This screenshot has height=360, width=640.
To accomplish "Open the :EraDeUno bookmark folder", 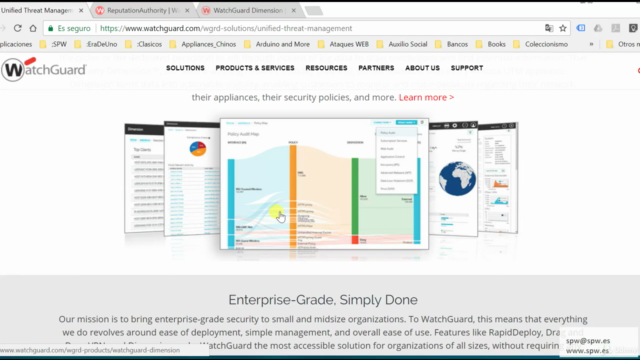I will coord(96,44).
